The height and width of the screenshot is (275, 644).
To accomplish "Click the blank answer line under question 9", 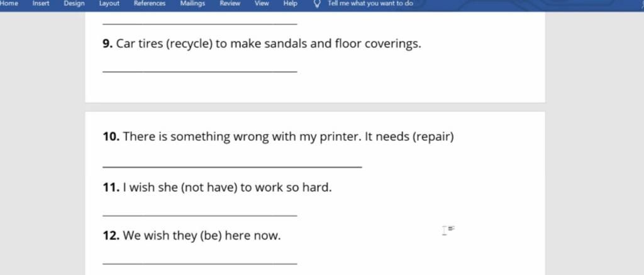I will 199,72.
